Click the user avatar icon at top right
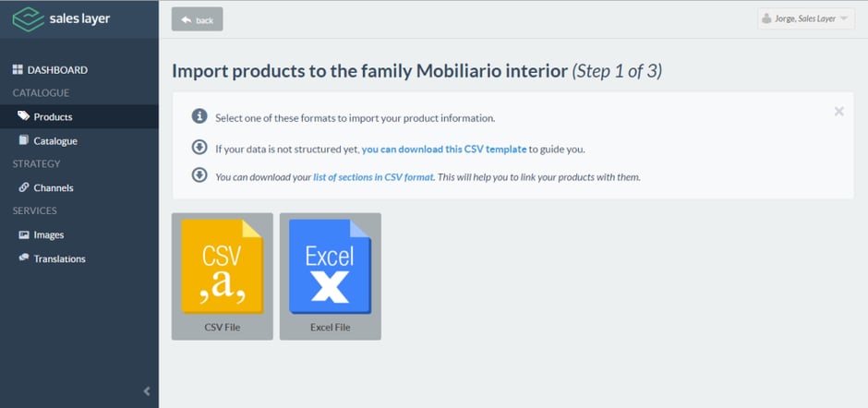 (766, 18)
